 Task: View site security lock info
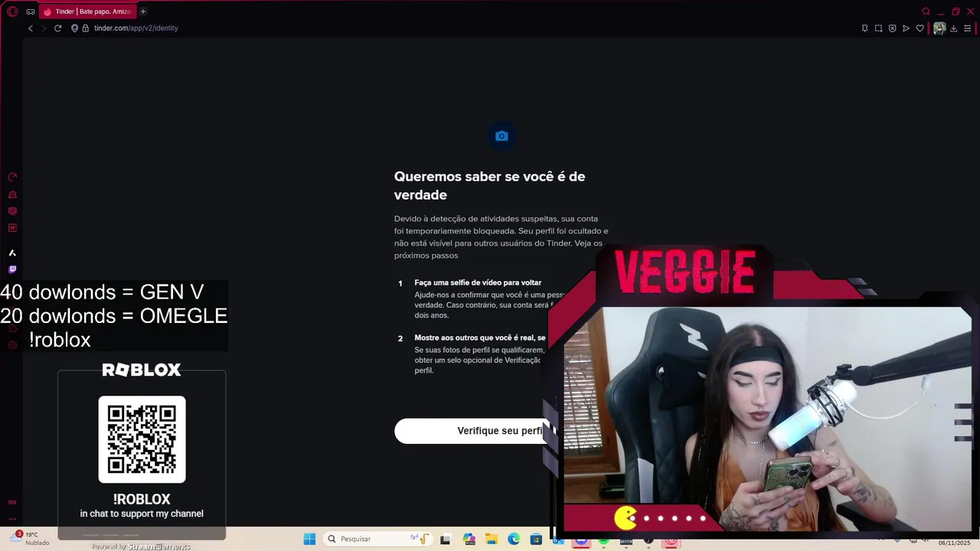86,28
